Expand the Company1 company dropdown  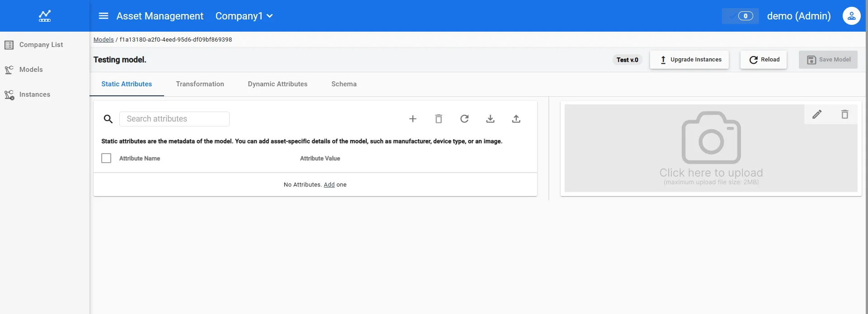pos(244,16)
